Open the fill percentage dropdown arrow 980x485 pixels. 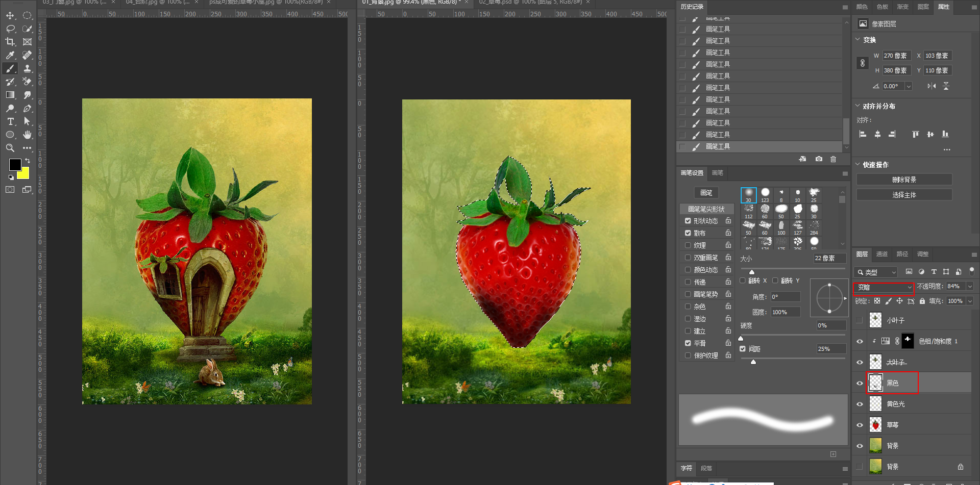[x=970, y=301]
